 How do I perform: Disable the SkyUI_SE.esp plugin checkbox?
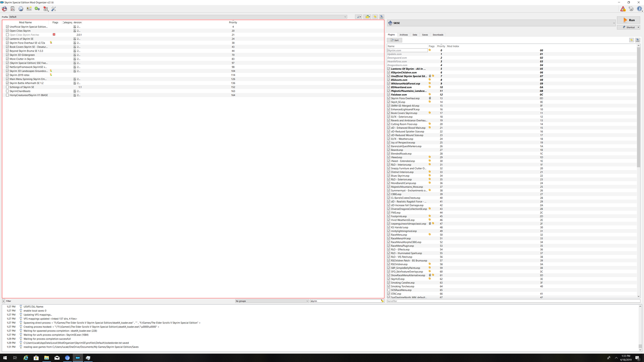click(389, 102)
